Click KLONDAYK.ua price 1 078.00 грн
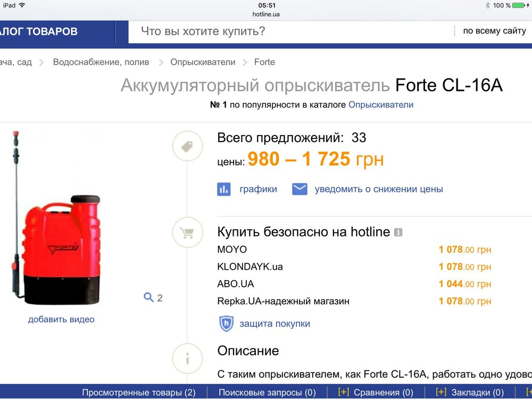Image resolution: width=532 pixels, height=399 pixels. point(465,267)
